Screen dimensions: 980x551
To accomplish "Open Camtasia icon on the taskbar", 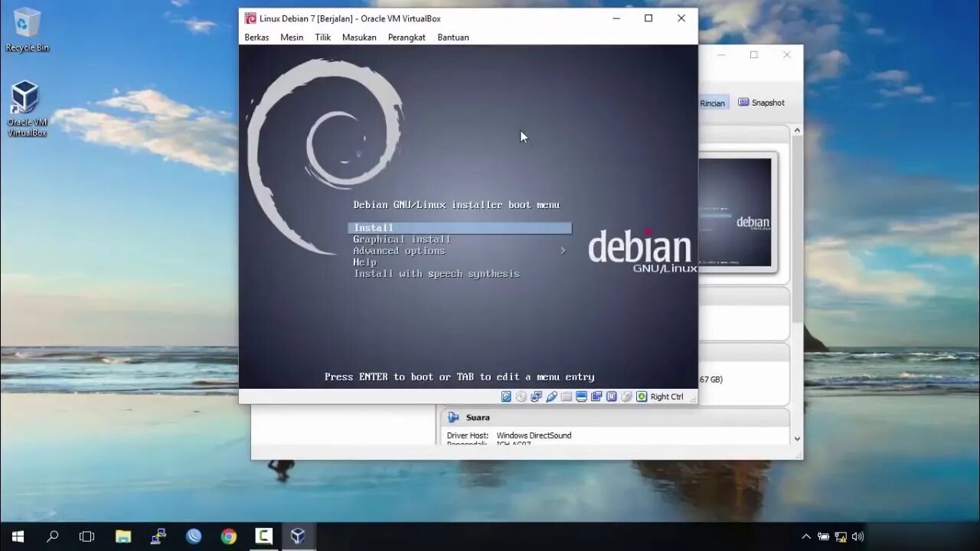I will pyautogui.click(x=263, y=536).
